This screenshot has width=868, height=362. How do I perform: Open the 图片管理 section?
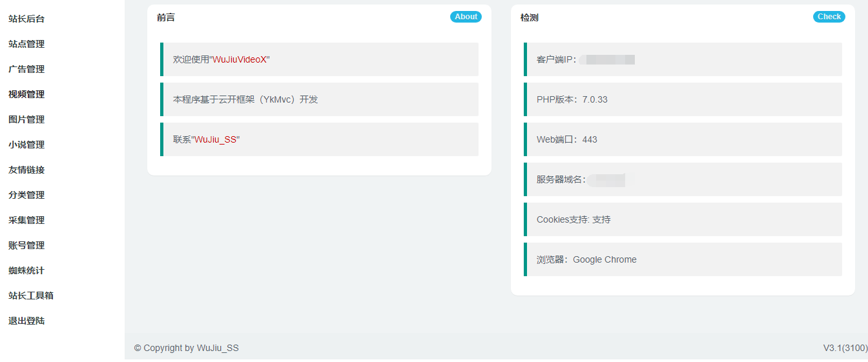[x=26, y=119]
